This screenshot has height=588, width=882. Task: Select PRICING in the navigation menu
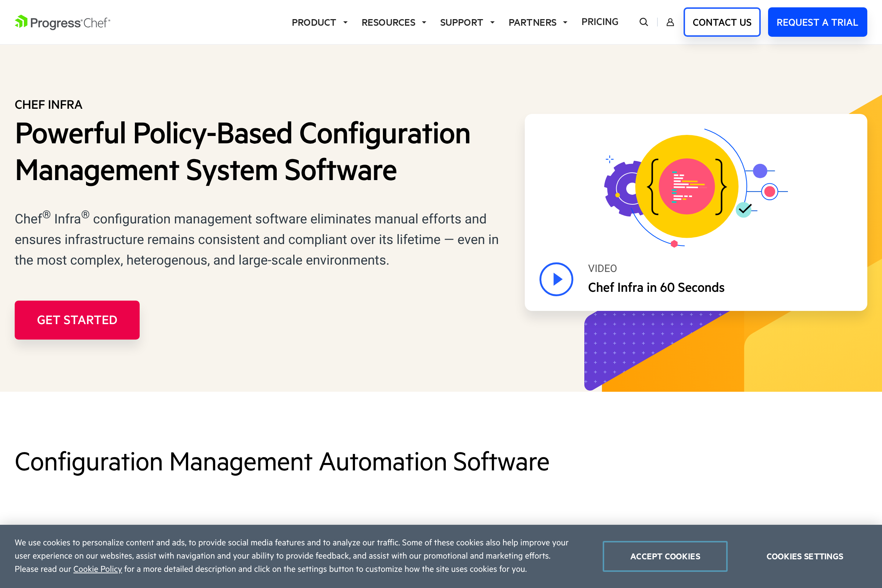coord(600,21)
